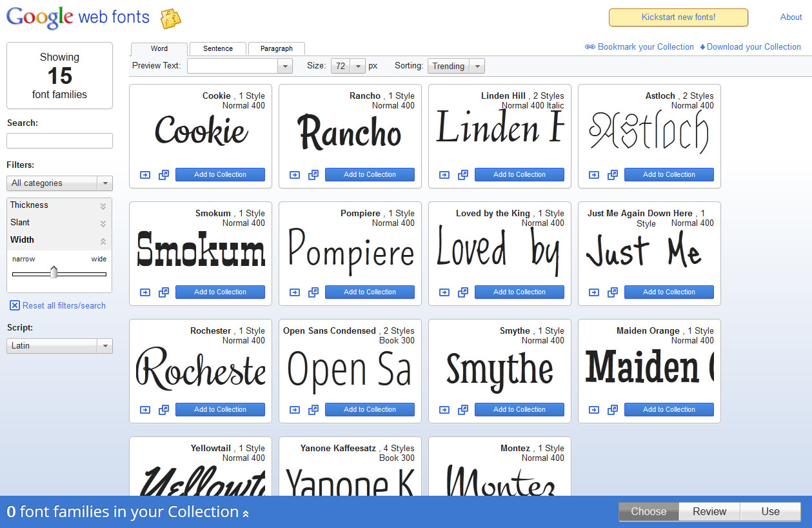
Task: Click Kickstart new fonts! button
Action: coord(678,17)
